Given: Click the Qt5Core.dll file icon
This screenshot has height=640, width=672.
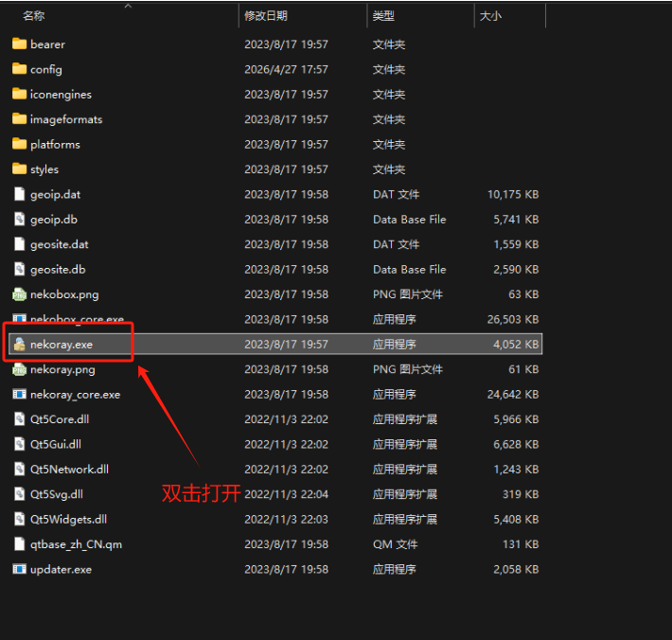Looking at the screenshot, I should (x=19, y=418).
